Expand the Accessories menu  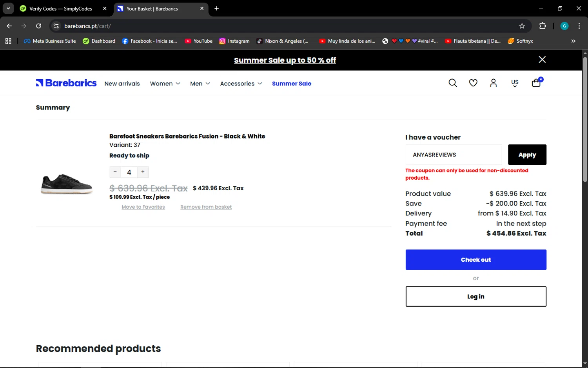[x=241, y=84]
